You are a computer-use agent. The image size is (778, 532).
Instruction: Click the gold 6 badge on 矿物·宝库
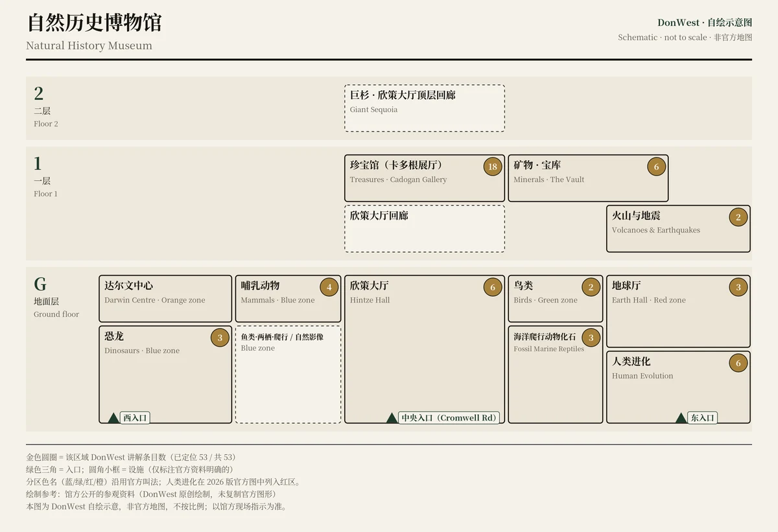656,167
